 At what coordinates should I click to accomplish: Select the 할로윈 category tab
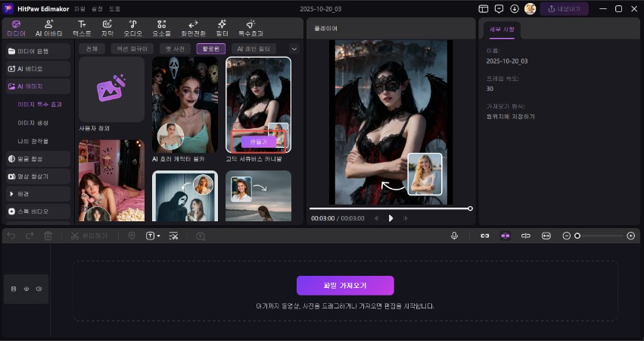click(210, 48)
